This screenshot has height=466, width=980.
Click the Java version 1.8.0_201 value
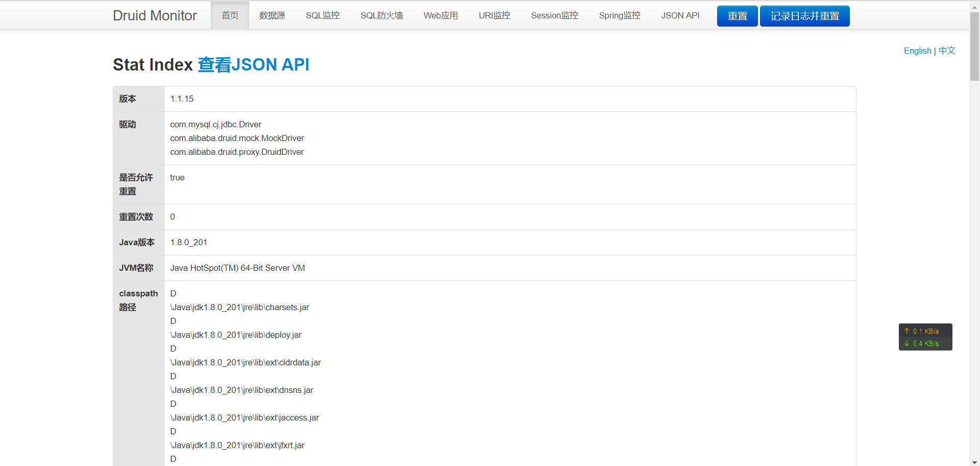click(x=188, y=242)
